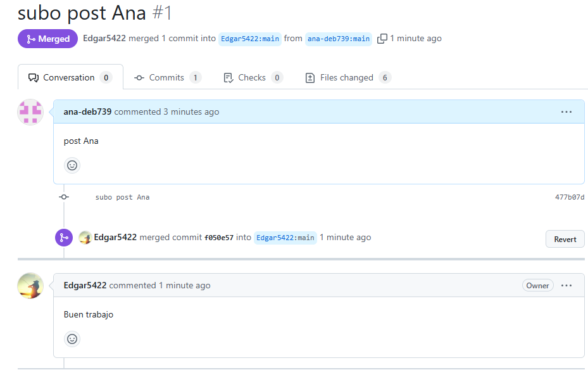Open the Commits tab
The image size is (588, 377).
[x=167, y=78]
